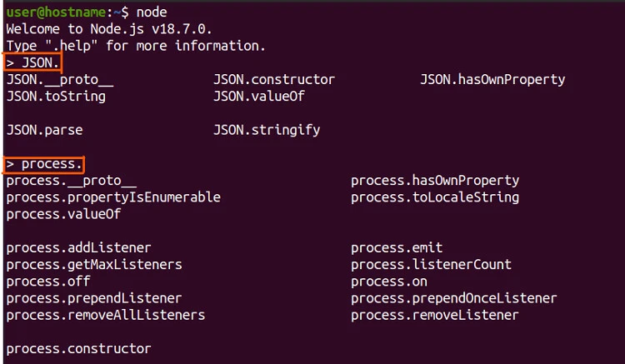Click the JSON.__proto__ suggestion
The image size is (625, 364).
[x=59, y=80]
